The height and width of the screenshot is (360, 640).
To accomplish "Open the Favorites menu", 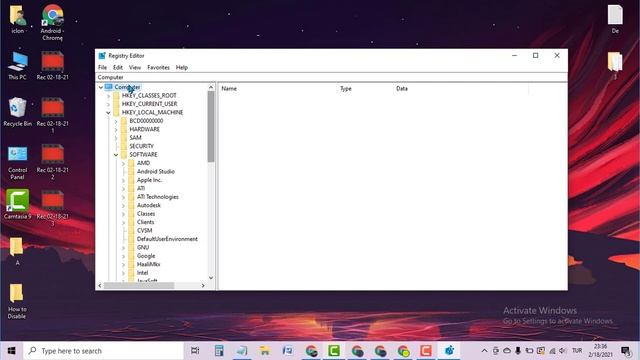I will [158, 67].
